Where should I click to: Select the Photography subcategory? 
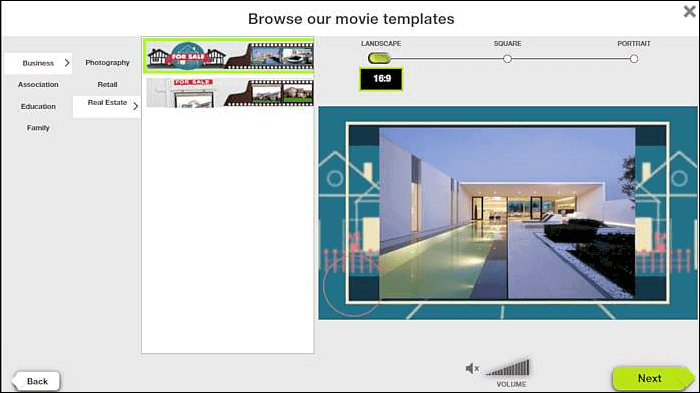click(107, 63)
